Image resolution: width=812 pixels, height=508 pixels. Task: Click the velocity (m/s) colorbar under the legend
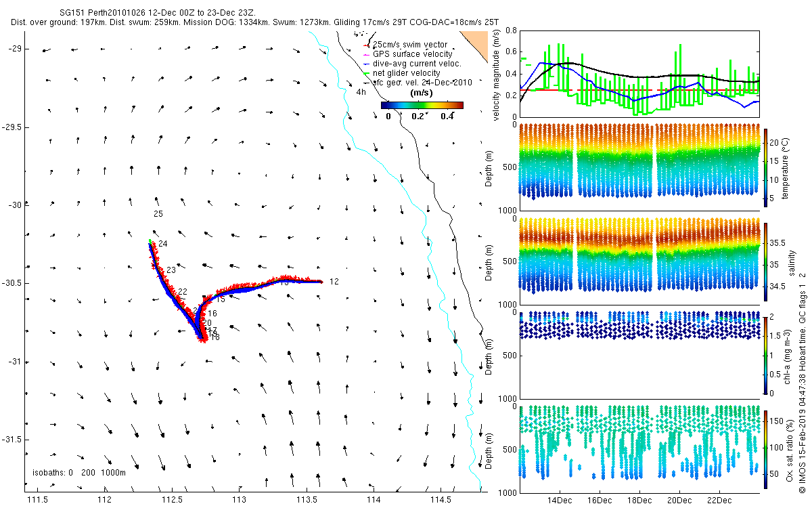pyautogui.click(x=422, y=105)
